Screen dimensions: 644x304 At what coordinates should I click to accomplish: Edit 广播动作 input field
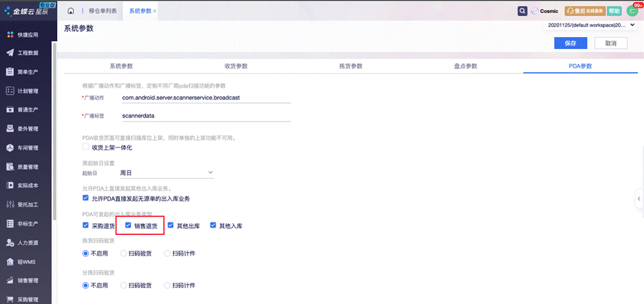pyautogui.click(x=206, y=98)
